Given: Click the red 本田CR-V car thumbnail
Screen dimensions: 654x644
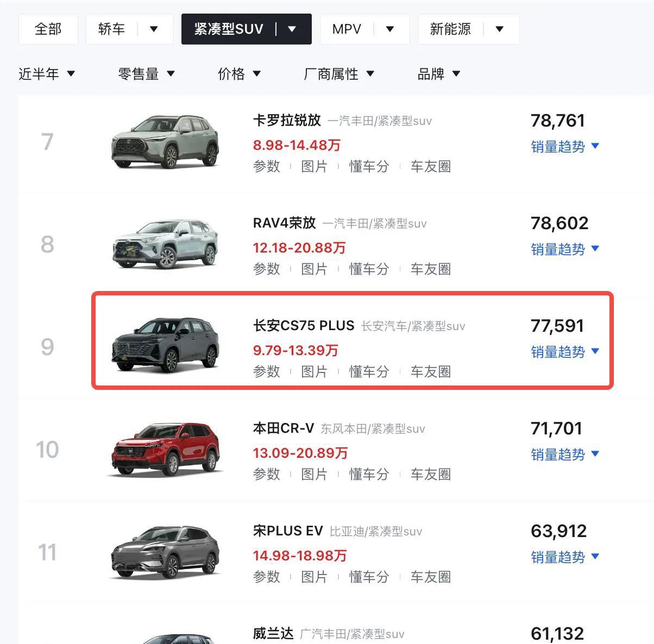Looking at the screenshot, I should [165, 450].
